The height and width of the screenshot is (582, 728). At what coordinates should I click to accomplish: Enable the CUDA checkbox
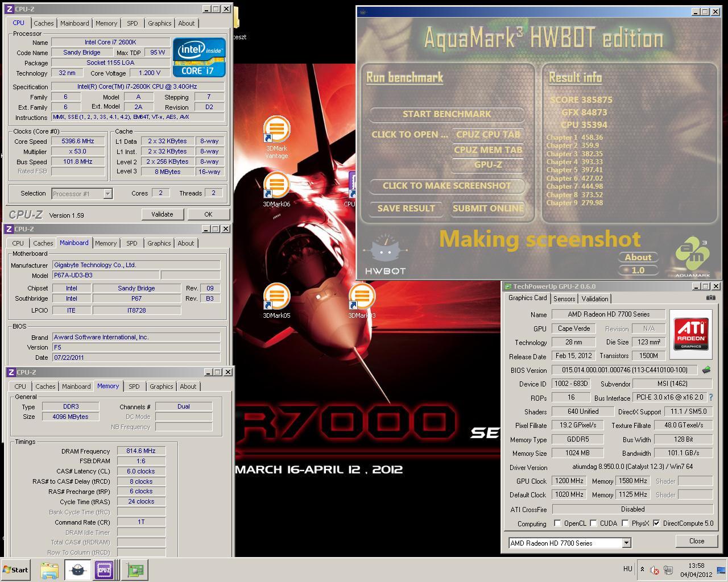click(x=593, y=523)
